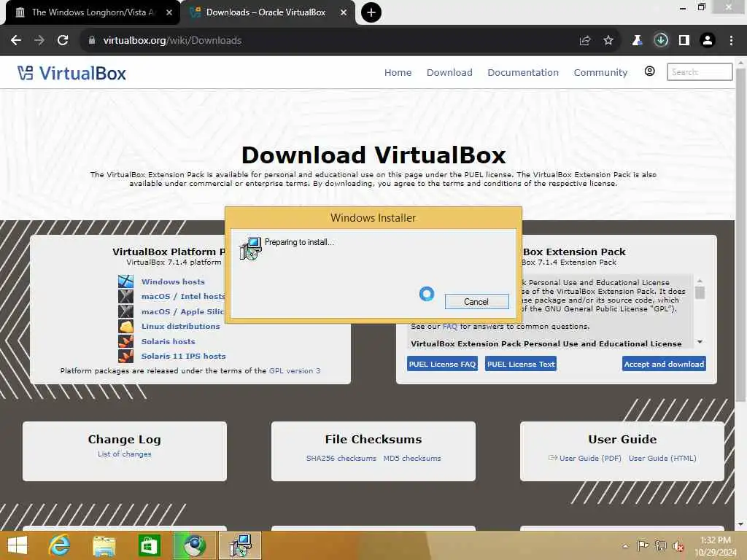Reload the VirtualBox downloads page
The height and width of the screenshot is (560, 747).
[x=63, y=41]
